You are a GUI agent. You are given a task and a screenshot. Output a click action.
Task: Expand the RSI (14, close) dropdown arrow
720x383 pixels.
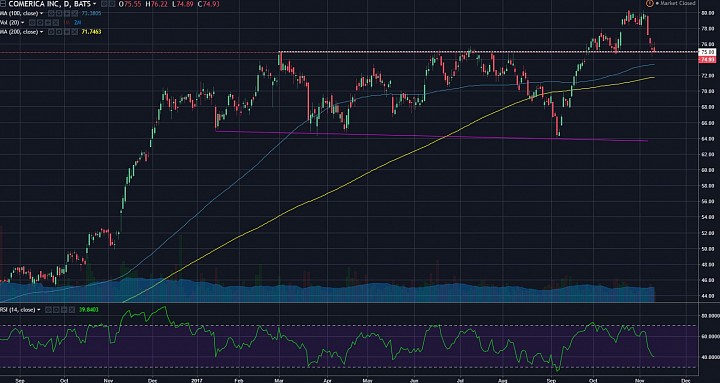[x=39, y=310]
